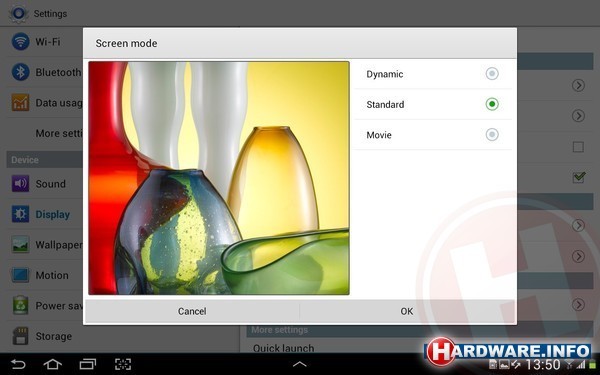The width and height of the screenshot is (600, 375).
Task: Tap the Power saving battery icon
Action: click(20, 305)
